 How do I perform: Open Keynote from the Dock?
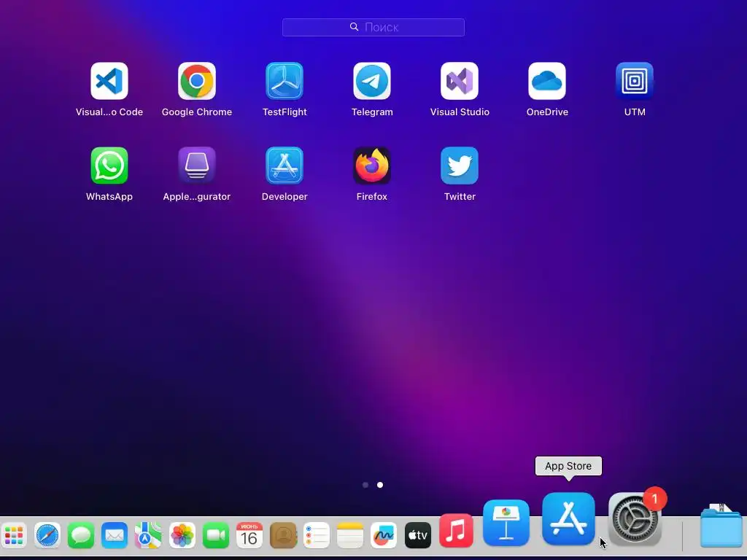[506, 523]
